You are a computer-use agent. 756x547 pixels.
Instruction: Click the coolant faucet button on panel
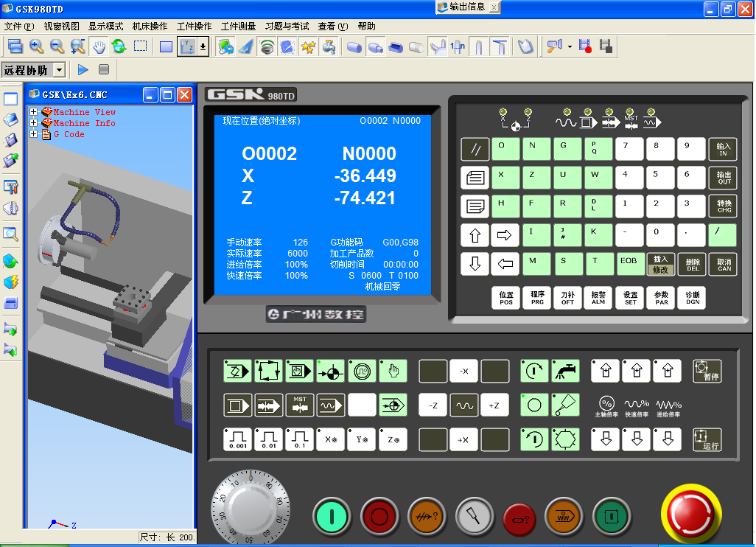click(x=565, y=371)
